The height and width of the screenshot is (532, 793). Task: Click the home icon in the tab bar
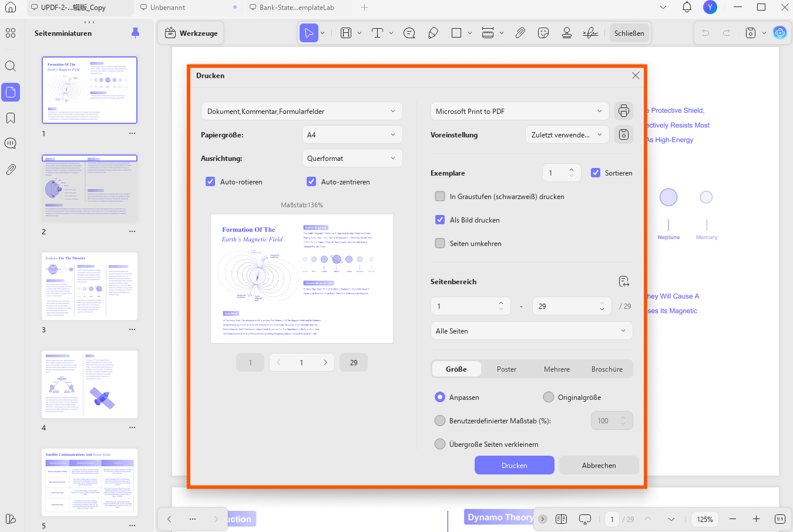click(11, 8)
